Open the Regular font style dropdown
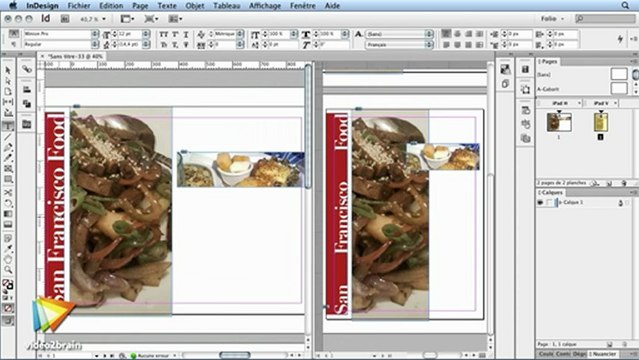This screenshot has height=360, width=639. 95,44
